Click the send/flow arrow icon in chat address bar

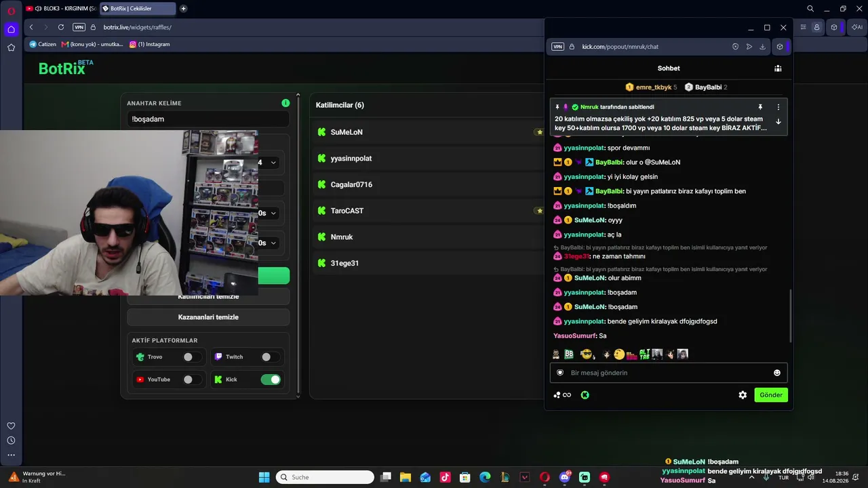click(749, 47)
